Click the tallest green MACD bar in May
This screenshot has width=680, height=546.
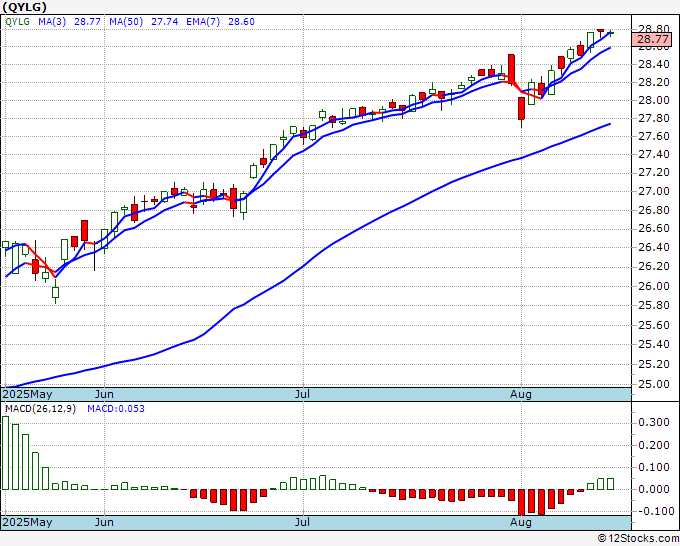point(6,453)
